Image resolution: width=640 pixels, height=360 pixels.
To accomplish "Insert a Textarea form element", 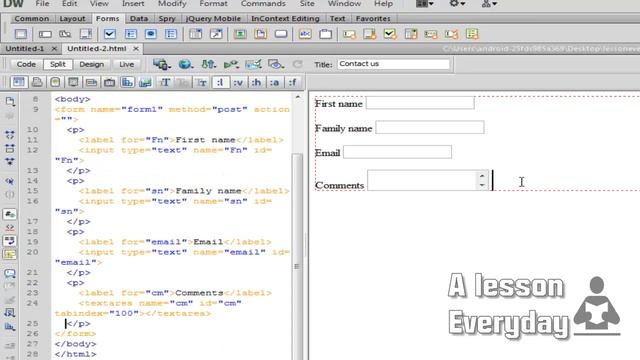I will (85, 34).
